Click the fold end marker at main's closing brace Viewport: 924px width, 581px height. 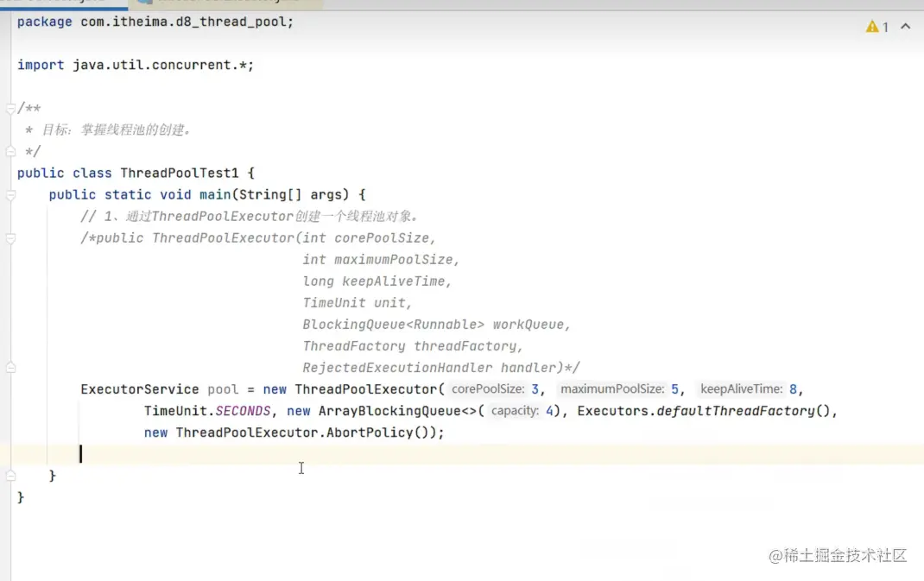point(10,476)
